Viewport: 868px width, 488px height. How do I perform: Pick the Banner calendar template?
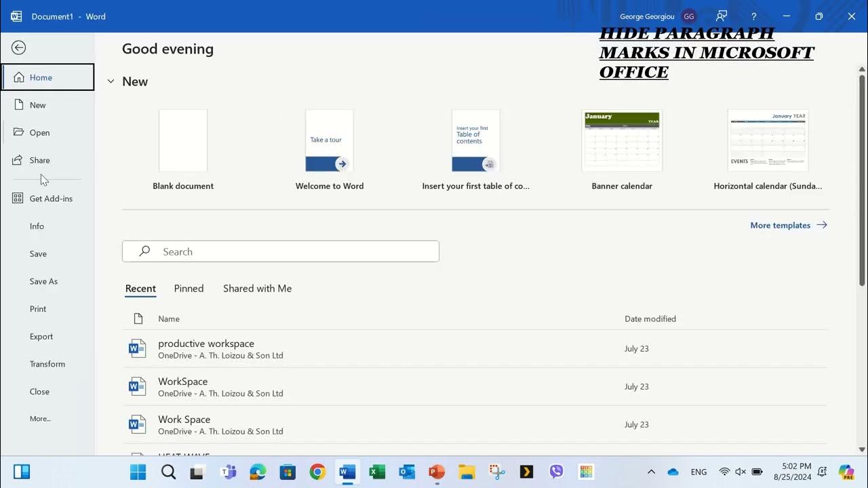pos(622,150)
